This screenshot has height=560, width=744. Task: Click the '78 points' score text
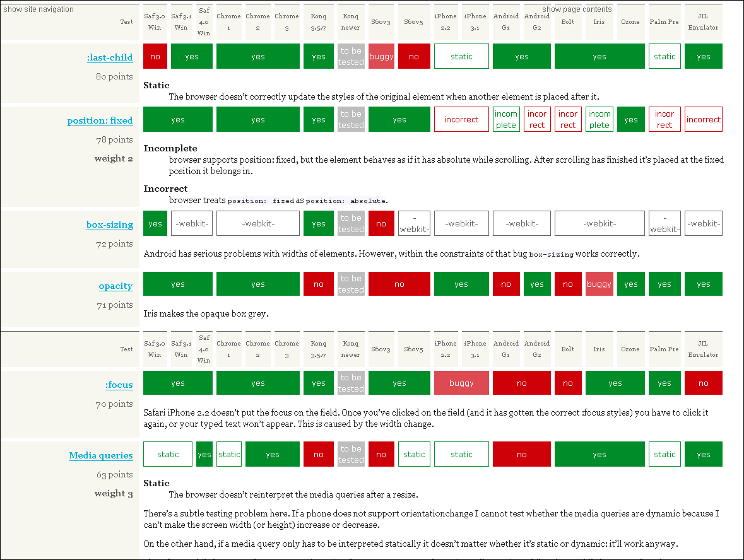coord(114,139)
